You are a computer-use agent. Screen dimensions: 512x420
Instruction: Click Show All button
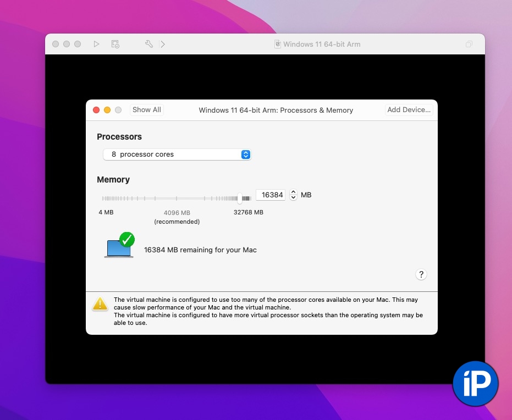point(147,110)
